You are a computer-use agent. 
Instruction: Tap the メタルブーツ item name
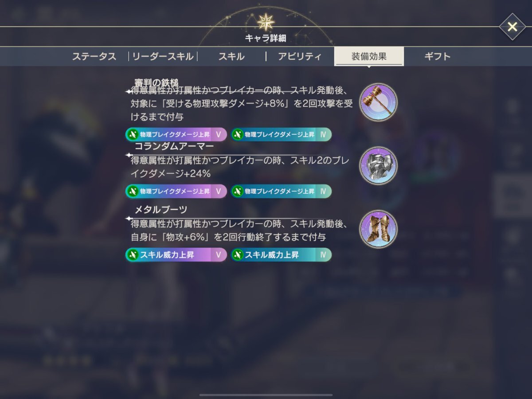[x=161, y=209]
